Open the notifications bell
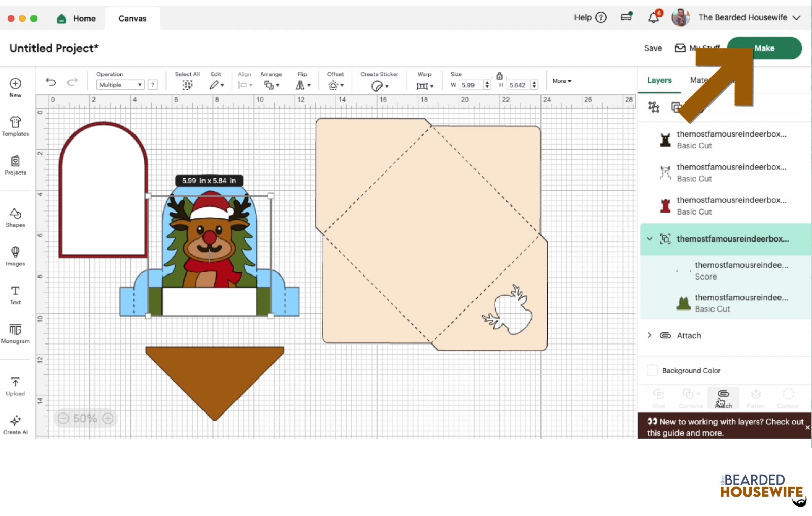812x516 pixels. [x=654, y=18]
